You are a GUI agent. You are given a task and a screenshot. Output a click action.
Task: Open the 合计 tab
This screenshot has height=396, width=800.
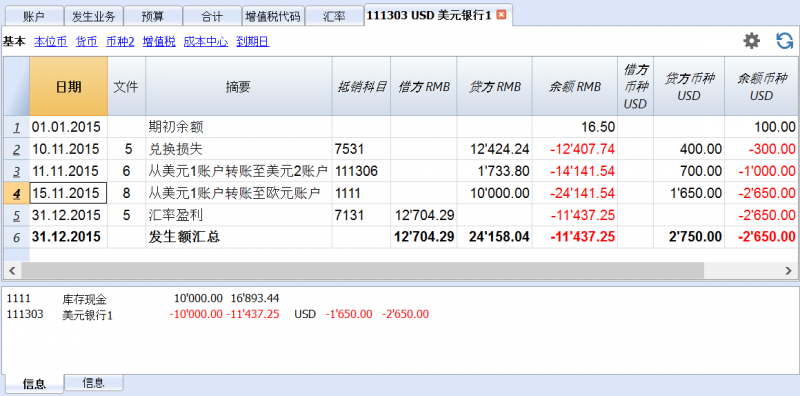212,16
